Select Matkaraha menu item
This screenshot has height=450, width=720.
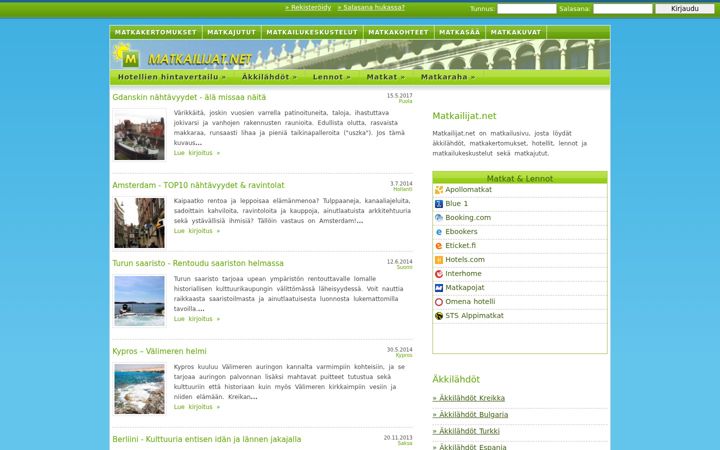(x=448, y=77)
